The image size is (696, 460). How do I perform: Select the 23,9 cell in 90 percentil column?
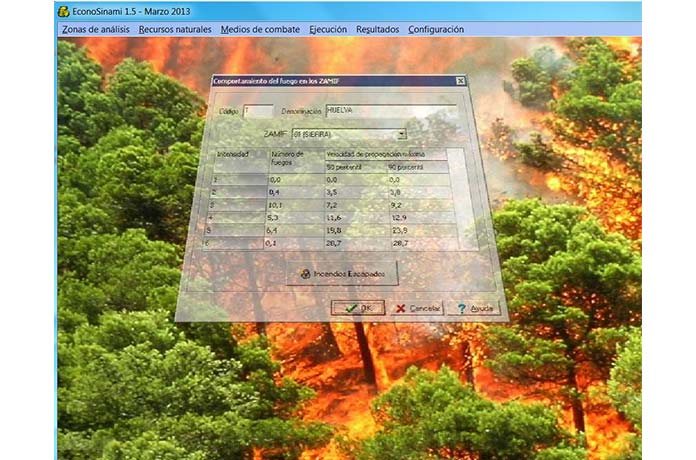coord(420,229)
